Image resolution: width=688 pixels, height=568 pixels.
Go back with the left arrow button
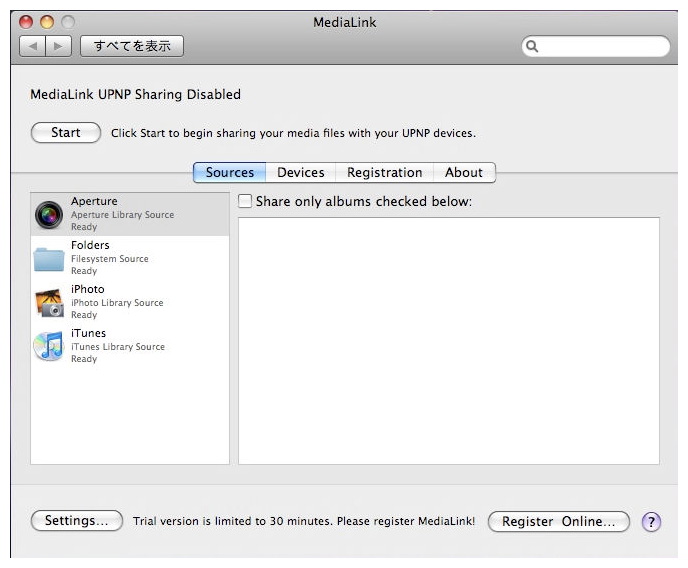coord(32,46)
